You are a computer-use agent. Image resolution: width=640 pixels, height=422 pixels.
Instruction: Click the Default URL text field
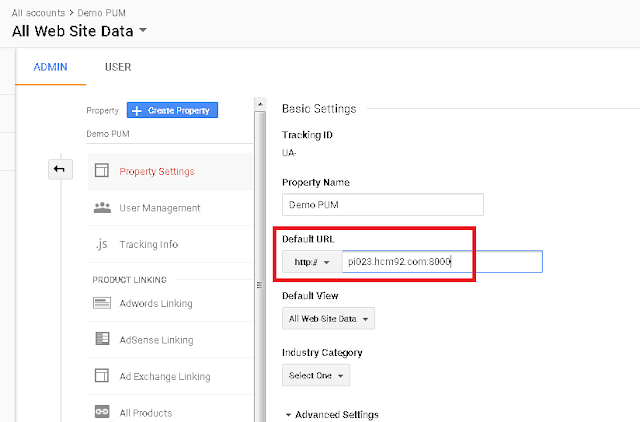[440, 262]
